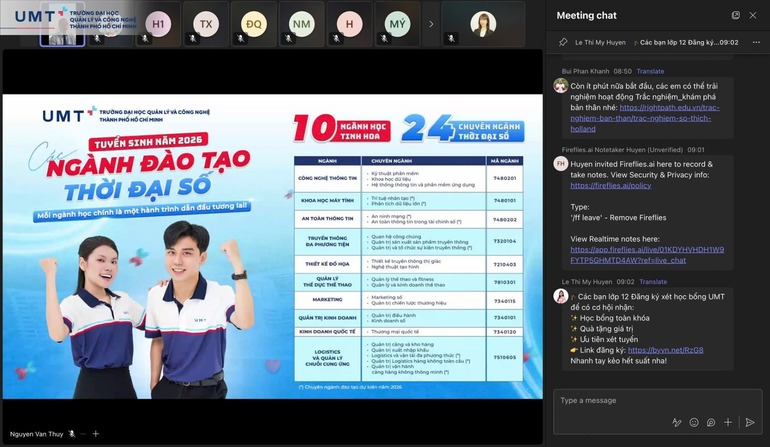This screenshot has height=447, width=770.
Task: Translate Bui Phan Khanh's message
Action: pyautogui.click(x=650, y=71)
